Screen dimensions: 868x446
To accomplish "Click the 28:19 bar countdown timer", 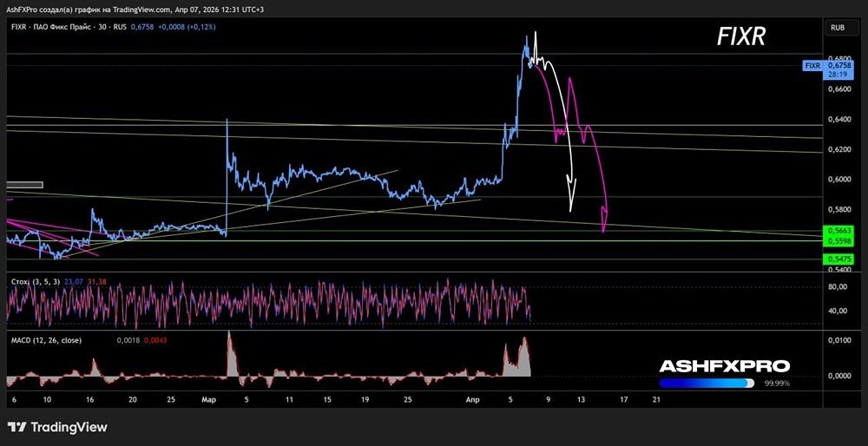I will [x=838, y=73].
